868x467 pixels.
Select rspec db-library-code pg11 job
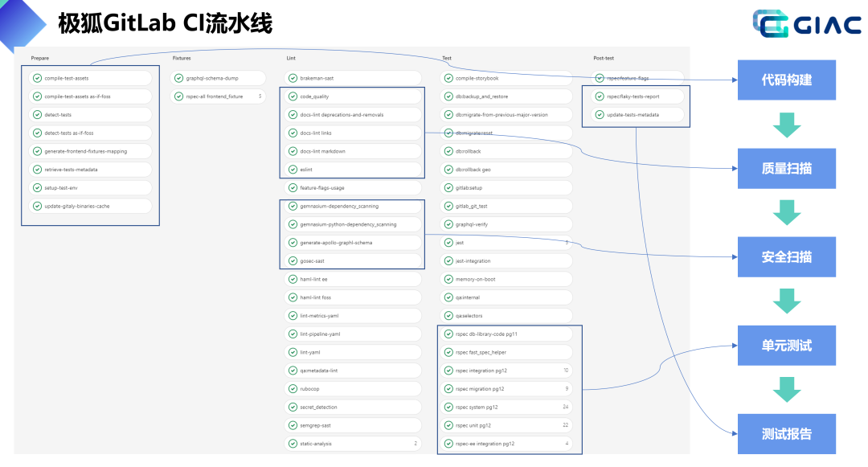click(x=506, y=334)
